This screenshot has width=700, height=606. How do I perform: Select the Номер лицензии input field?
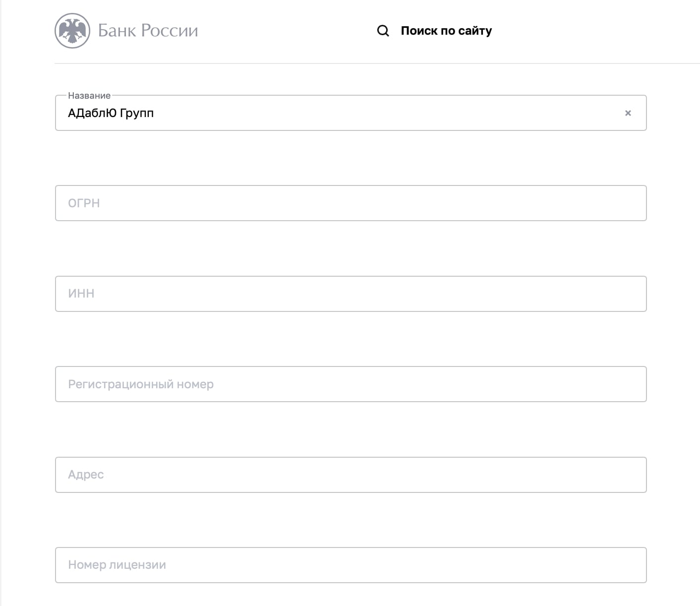click(x=351, y=565)
